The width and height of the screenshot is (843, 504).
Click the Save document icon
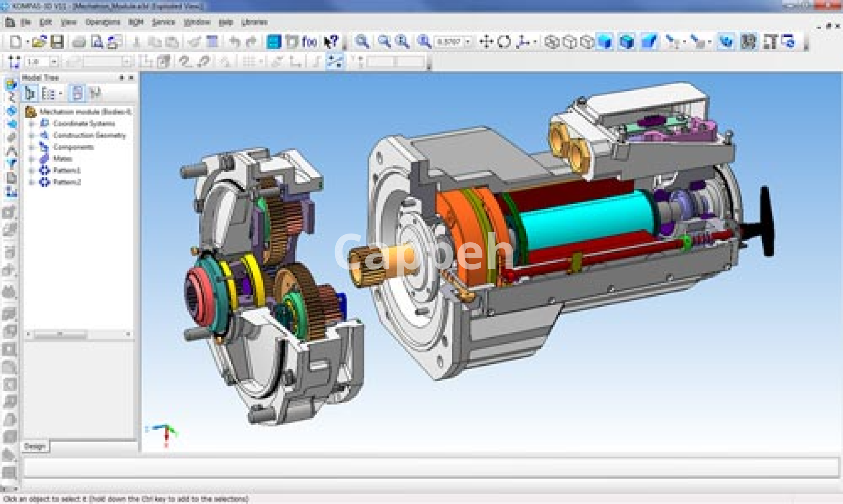click(57, 42)
